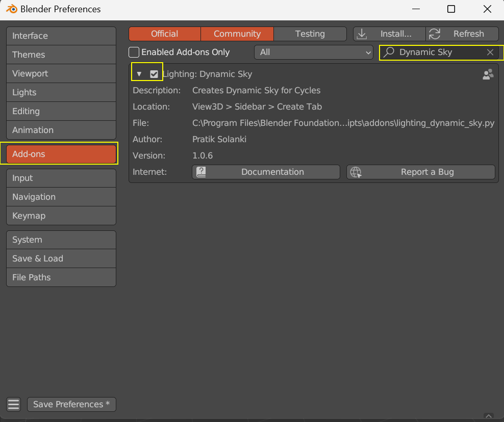The height and width of the screenshot is (422, 504).
Task: Open the Input preferences section
Action: (61, 178)
